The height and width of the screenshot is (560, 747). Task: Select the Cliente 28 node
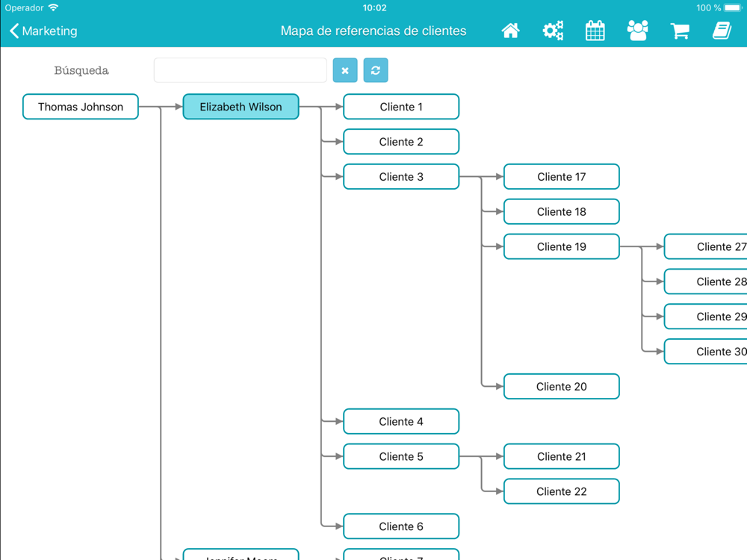[x=706, y=281]
